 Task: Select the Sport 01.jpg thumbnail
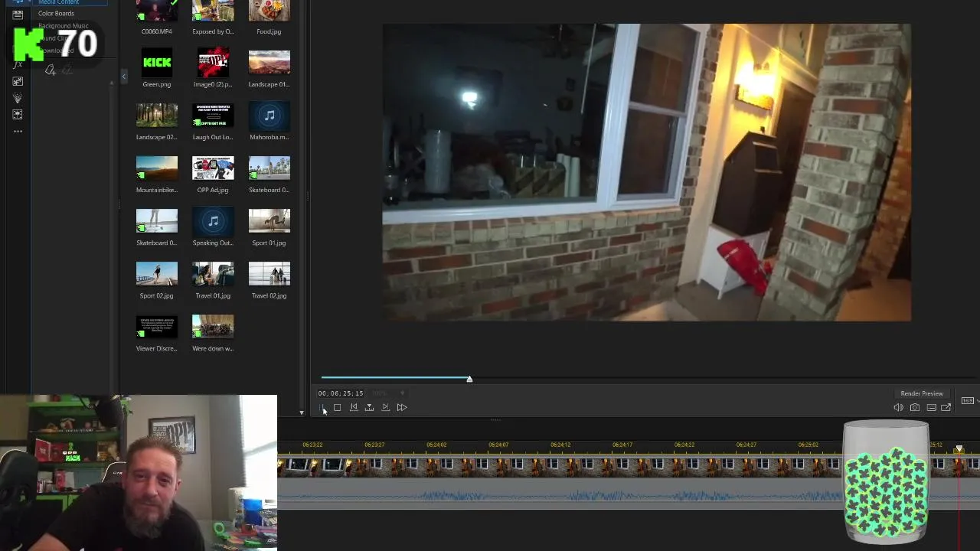click(x=269, y=221)
